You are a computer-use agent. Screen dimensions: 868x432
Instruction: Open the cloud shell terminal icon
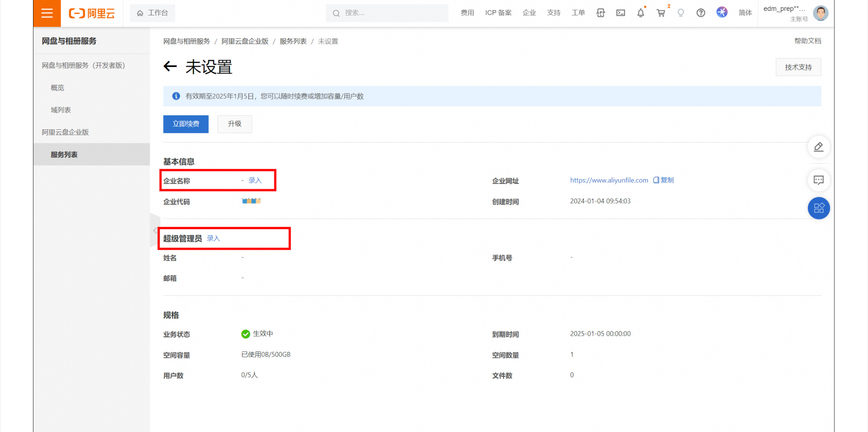pos(621,13)
